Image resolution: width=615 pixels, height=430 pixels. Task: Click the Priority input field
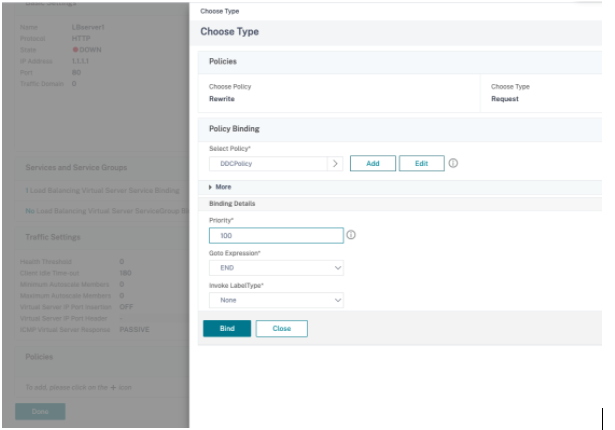276,236
